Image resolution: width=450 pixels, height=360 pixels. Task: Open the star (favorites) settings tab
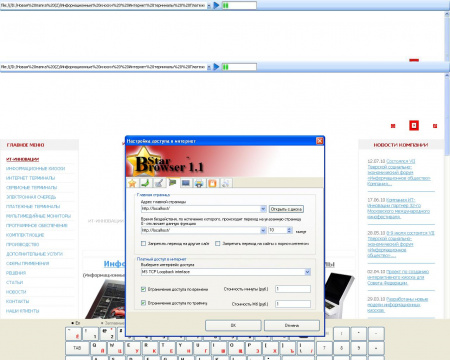point(132,183)
